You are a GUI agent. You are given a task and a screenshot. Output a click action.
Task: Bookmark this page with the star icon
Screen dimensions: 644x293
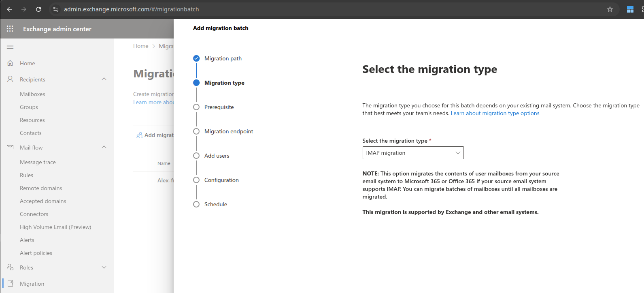pos(610,9)
